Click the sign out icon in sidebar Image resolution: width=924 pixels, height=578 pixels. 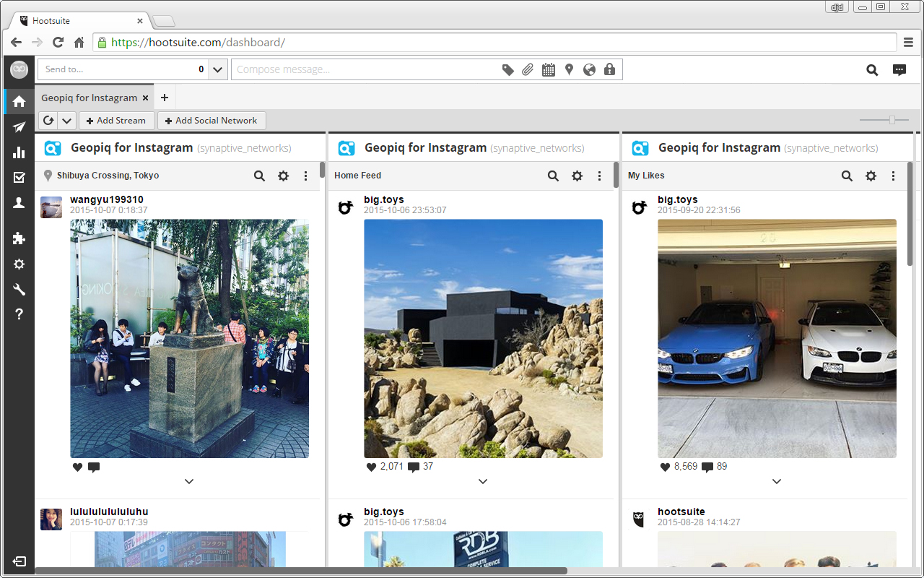[19, 561]
